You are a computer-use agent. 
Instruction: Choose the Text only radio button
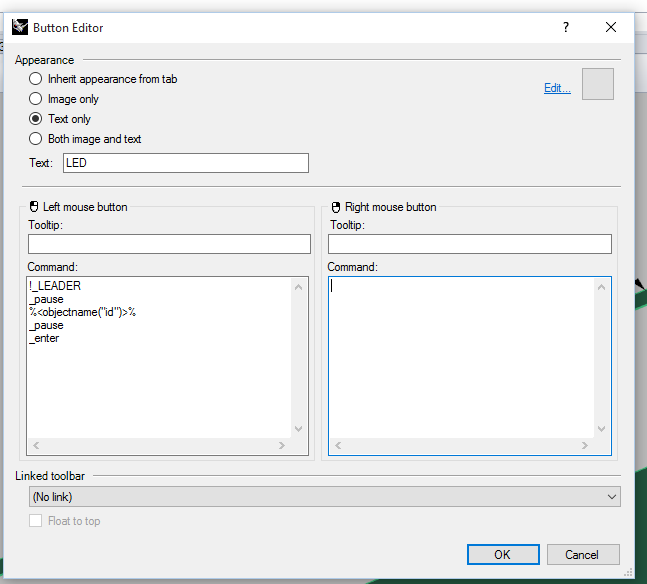click(35, 119)
